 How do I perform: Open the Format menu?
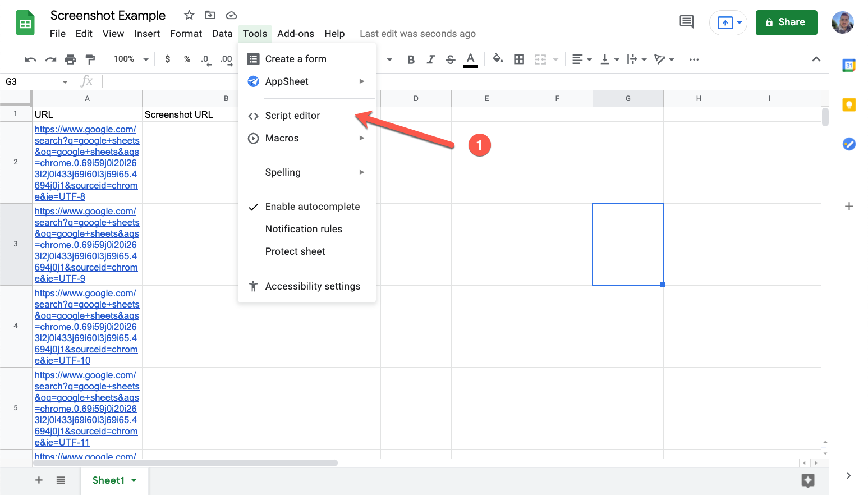point(186,34)
